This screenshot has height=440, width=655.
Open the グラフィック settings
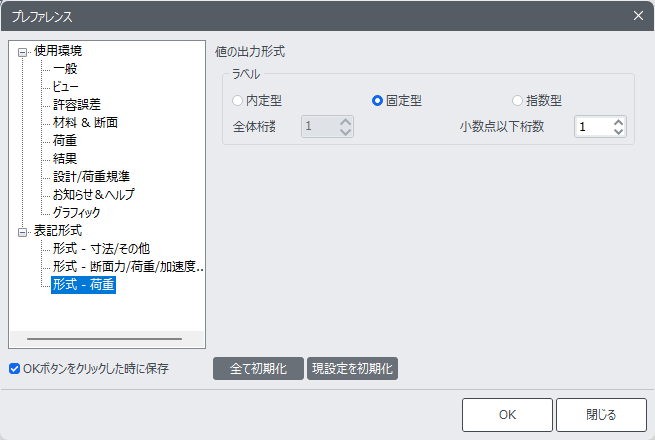76,212
